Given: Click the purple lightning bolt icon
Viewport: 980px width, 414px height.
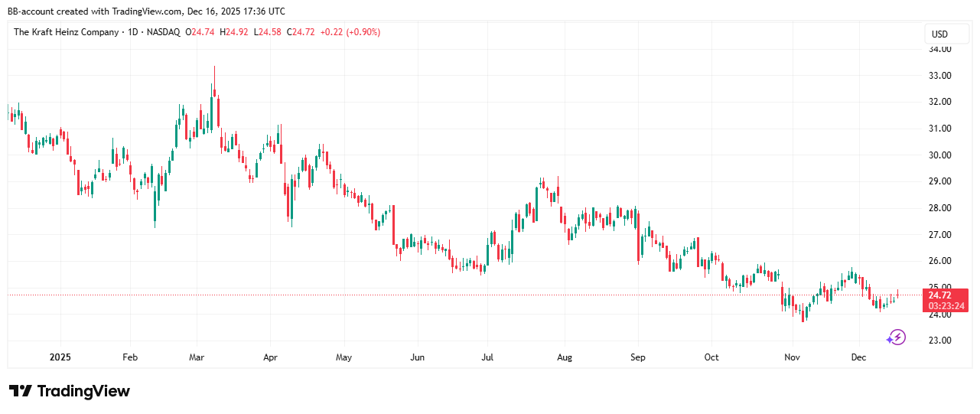Looking at the screenshot, I should 896,337.
